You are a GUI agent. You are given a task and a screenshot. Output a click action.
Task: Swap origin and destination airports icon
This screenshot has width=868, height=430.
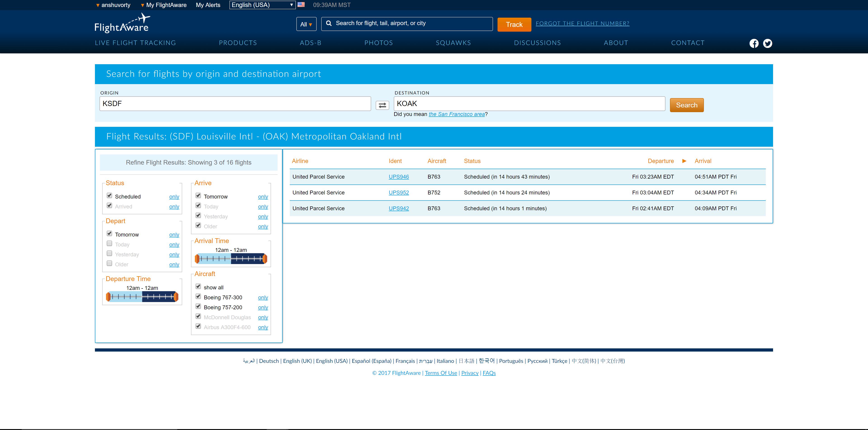pyautogui.click(x=382, y=105)
